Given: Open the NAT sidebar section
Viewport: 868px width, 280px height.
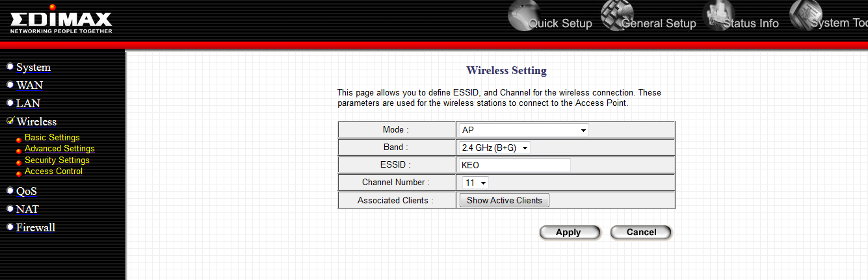Looking at the screenshot, I should 27,209.
